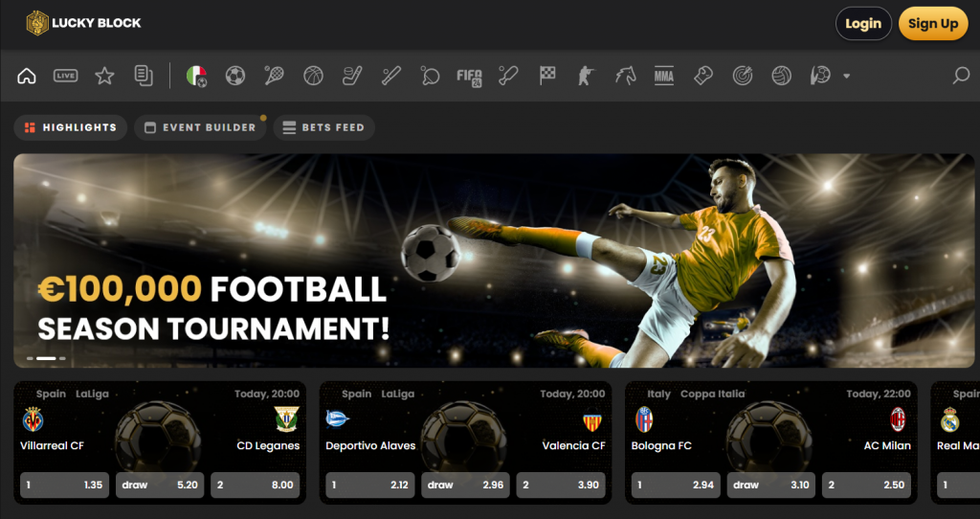Open the CD Leganes team name
The image size is (980, 519).
(x=268, y=446)
